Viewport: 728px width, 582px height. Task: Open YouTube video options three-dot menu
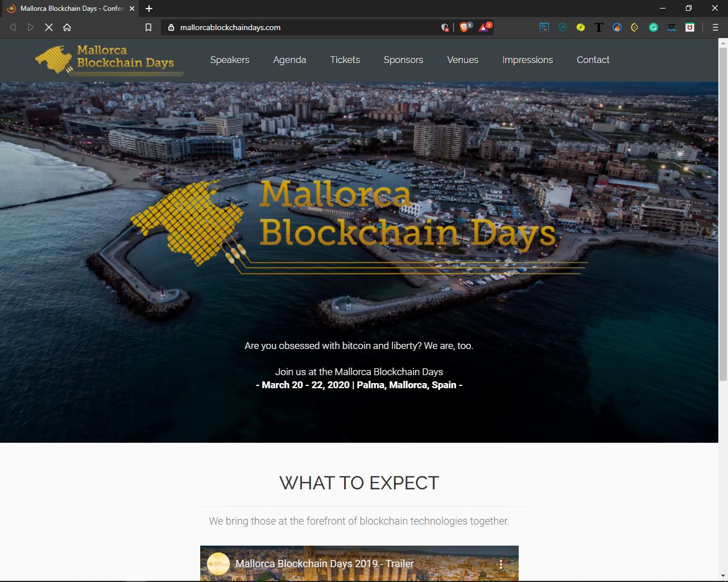point(501,564)
